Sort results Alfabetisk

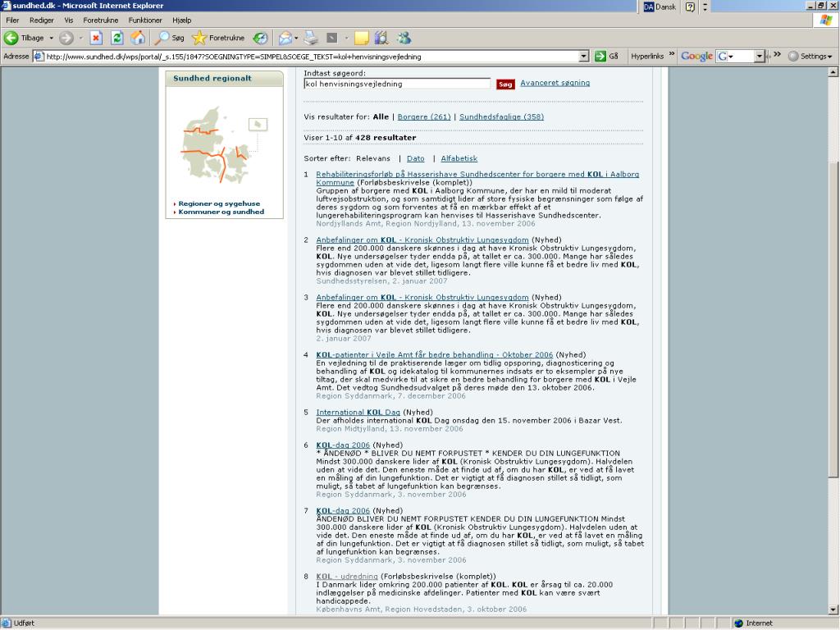click(x=459, y=158)
